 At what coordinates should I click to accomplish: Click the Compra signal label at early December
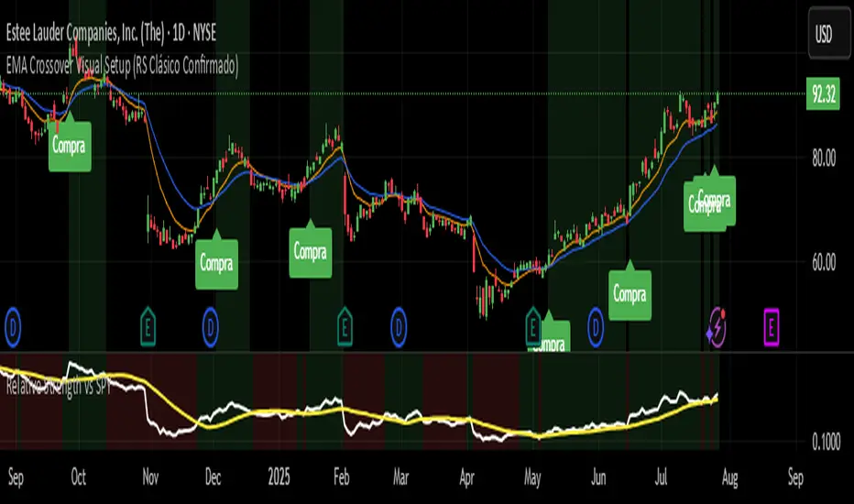[217, 262]
